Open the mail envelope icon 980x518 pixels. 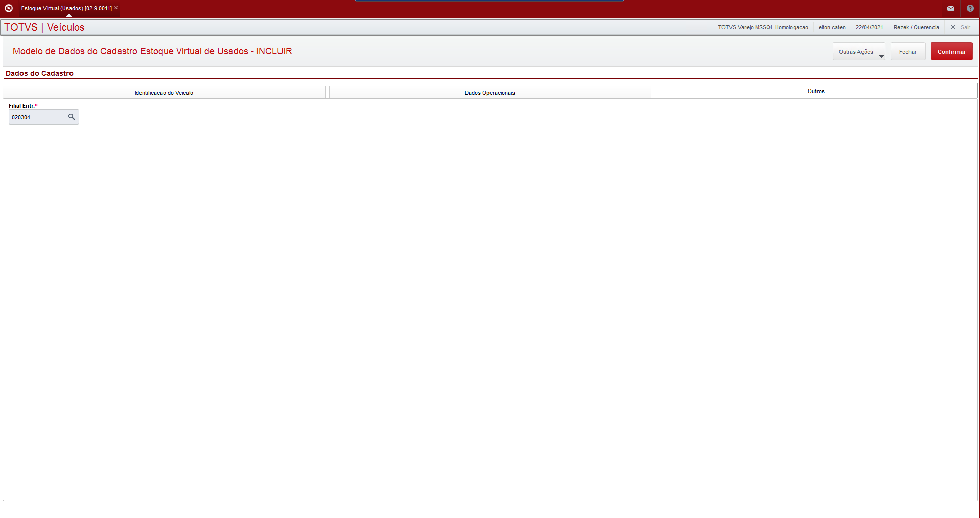tap(951, 8)
